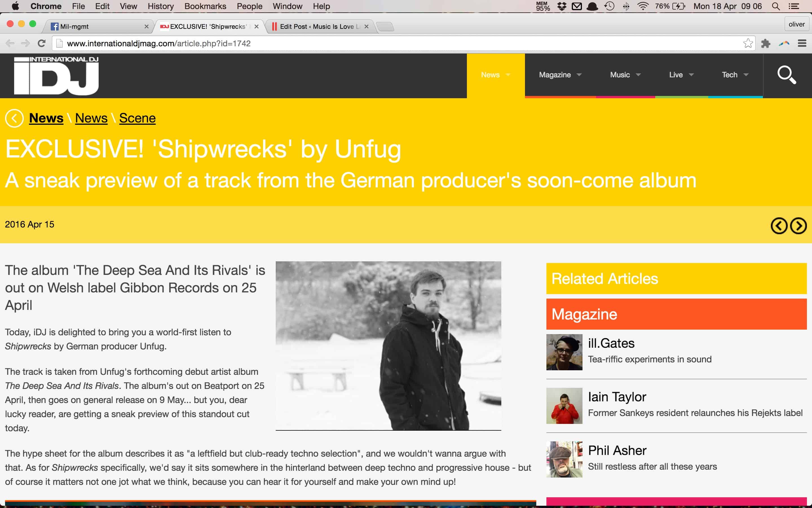Open the site search magnifier icon

pyautogui.click(x=787, y=75)
